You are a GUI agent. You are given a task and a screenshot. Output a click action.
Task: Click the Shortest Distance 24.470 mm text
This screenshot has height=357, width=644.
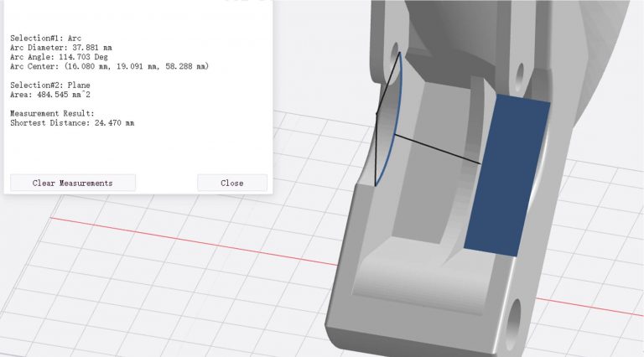pos(72,123)
